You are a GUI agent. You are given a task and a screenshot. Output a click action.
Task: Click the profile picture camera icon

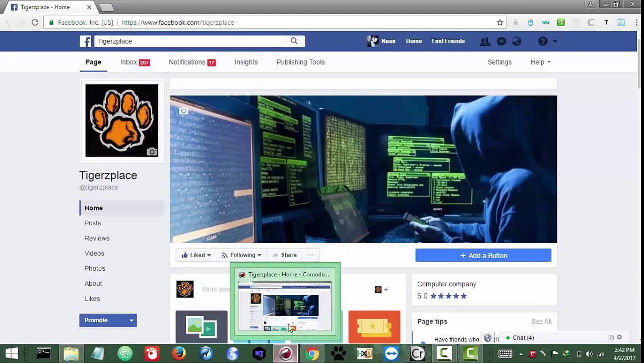(x=152, y=152)
